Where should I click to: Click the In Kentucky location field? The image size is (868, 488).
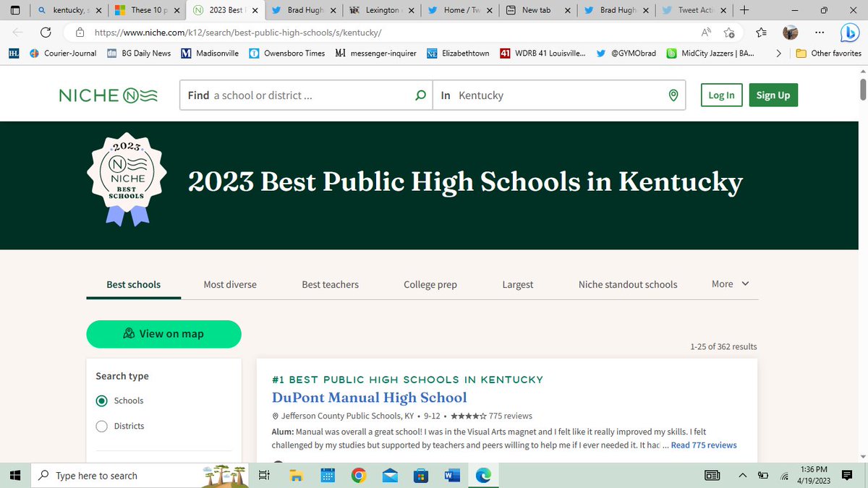tap(558, 95)
